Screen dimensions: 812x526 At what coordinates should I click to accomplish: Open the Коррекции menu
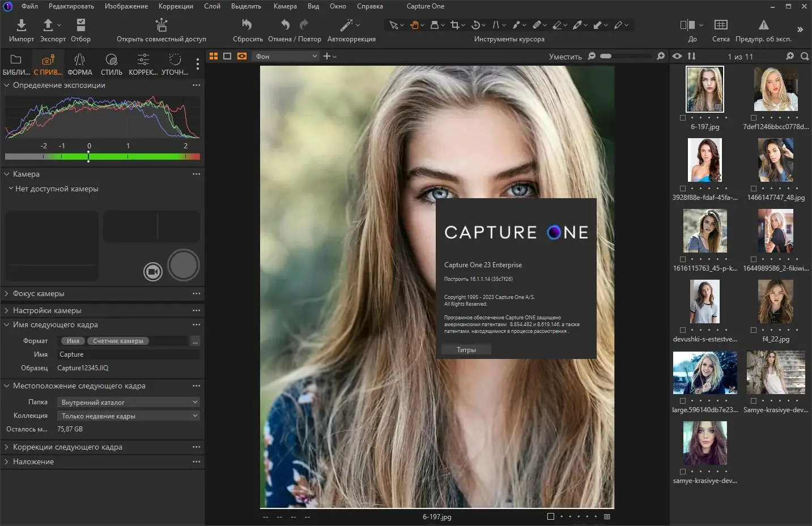pyautogui.click(x=176, y=6)
